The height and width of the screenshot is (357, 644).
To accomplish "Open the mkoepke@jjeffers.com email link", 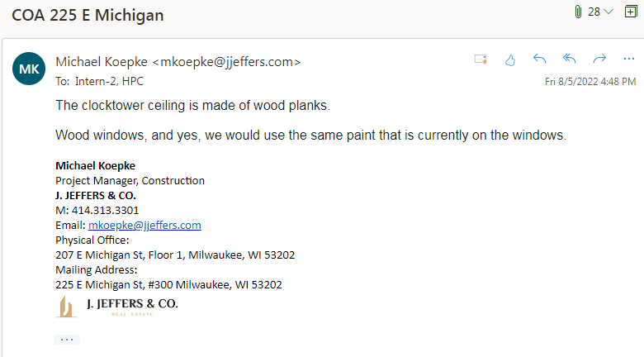I will (144, 225).
